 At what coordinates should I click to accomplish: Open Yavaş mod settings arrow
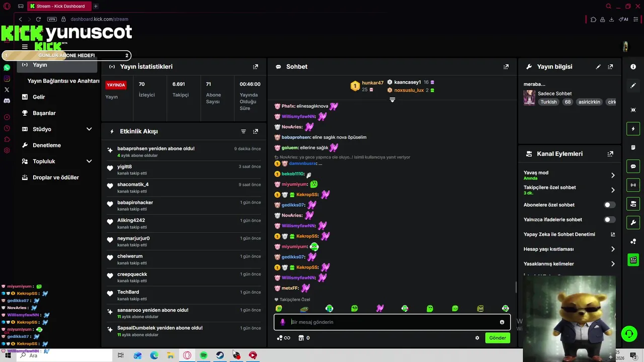(x=613, y=175)
